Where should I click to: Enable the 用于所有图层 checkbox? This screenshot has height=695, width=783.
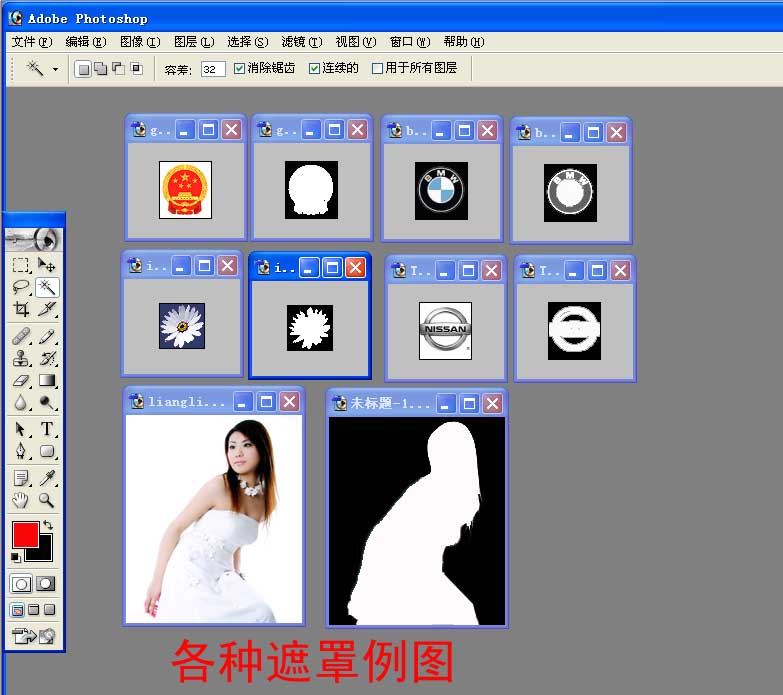(x=378, y=68)
